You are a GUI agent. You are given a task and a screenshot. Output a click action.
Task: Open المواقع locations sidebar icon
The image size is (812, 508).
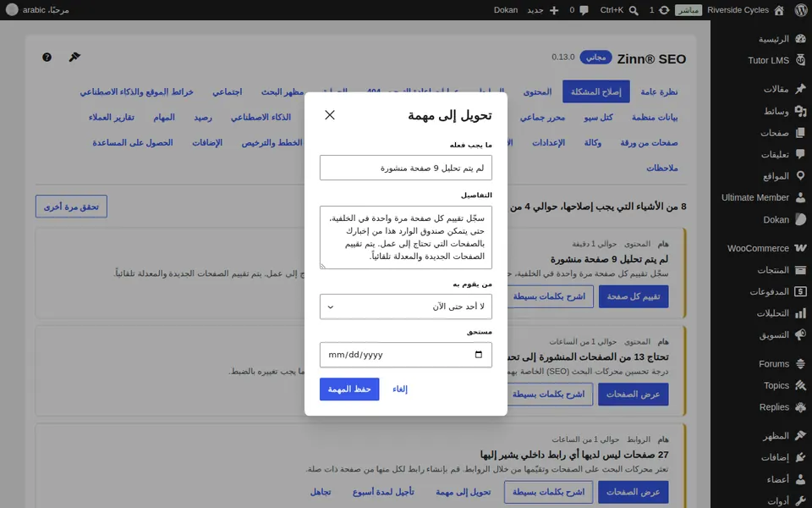point(801,176)
